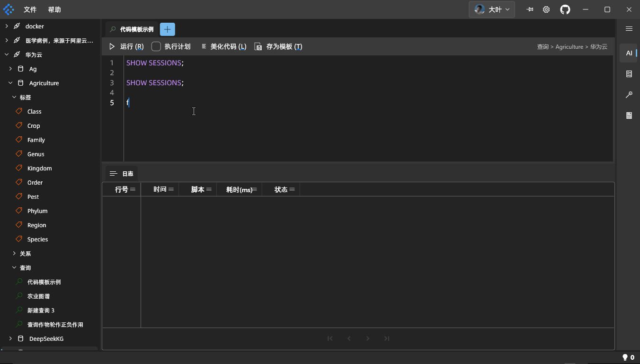
Task: Select the Phylum tag label
Action: pyautogui.click(x=37, y=211)
